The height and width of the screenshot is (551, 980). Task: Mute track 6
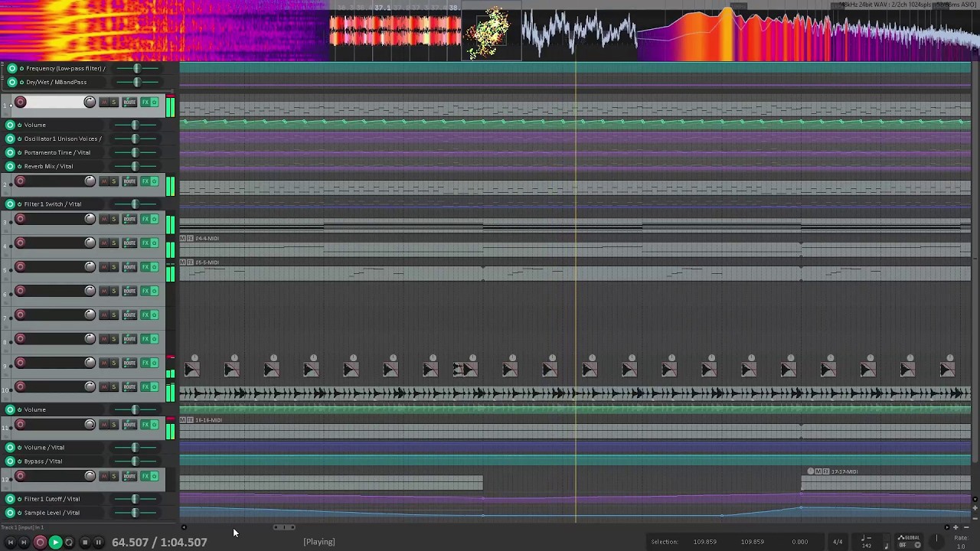[x=104, y=291]
